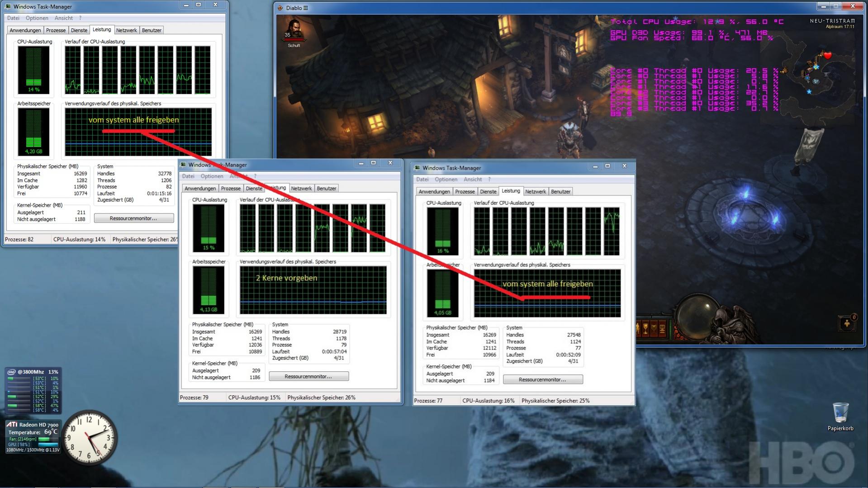Viewport: 868px width, 488px height.
Task: Select Leistung tab in 16 % Task-Manager
Action: 511,191
